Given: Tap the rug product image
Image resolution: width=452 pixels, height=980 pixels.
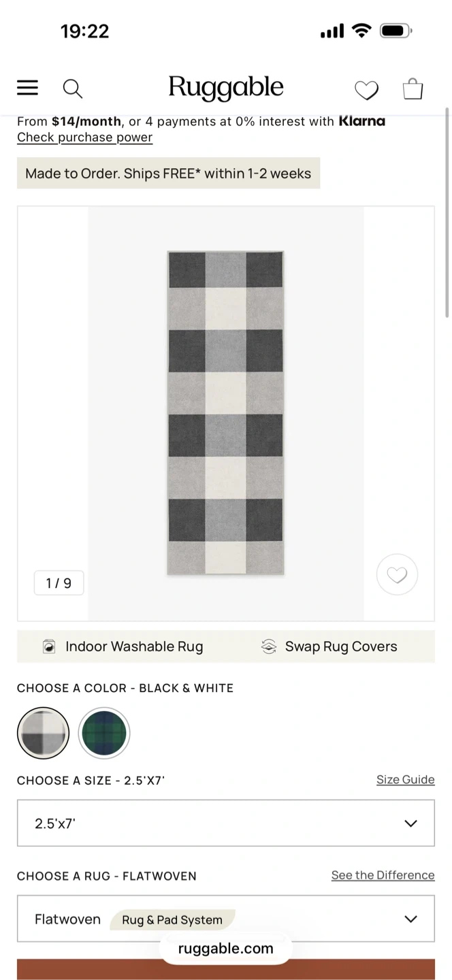Looking at the screenshot, I should click(225, 412).
